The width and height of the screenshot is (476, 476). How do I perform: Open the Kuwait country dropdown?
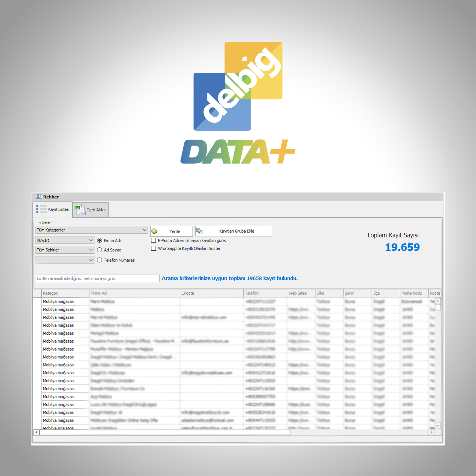[65, 240]
